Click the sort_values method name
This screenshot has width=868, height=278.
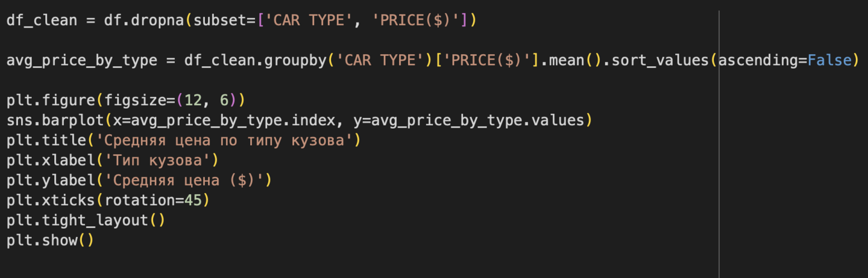(x=661, y=61)
